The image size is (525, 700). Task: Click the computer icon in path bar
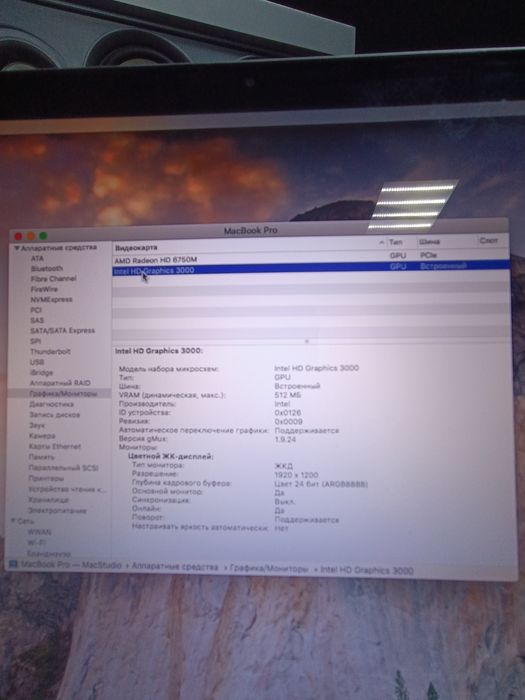[x=12, y=565]
